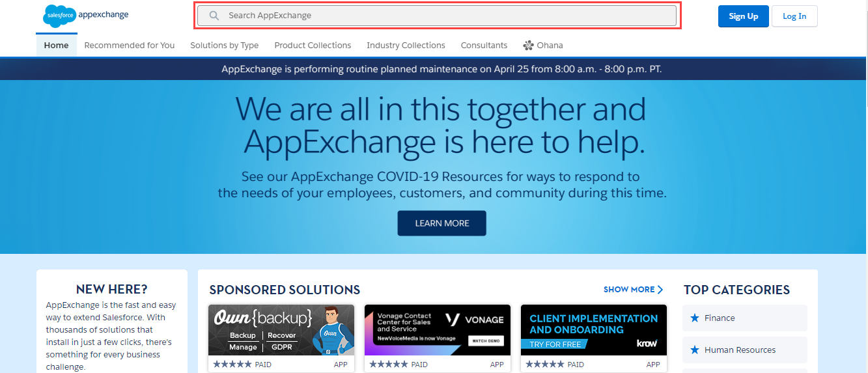Open the Vonage Contact Center card
The image size is (868, 373).
(438, 338)
